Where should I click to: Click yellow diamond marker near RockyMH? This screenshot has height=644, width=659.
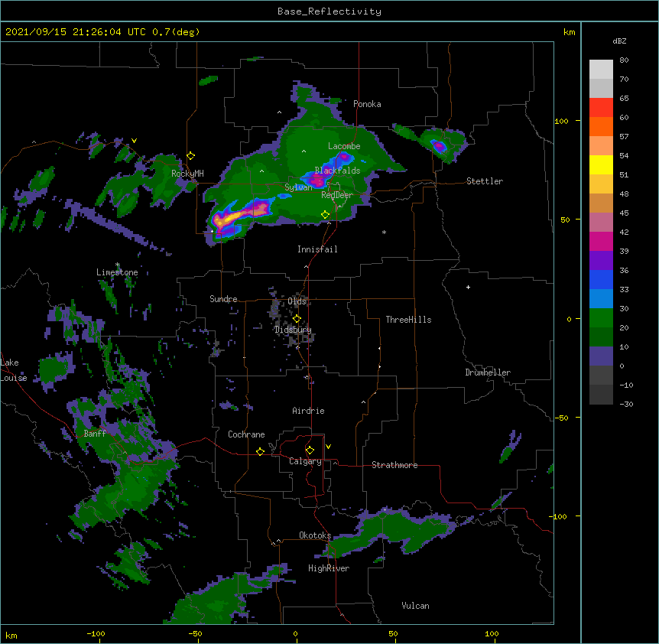pos(191,156)
